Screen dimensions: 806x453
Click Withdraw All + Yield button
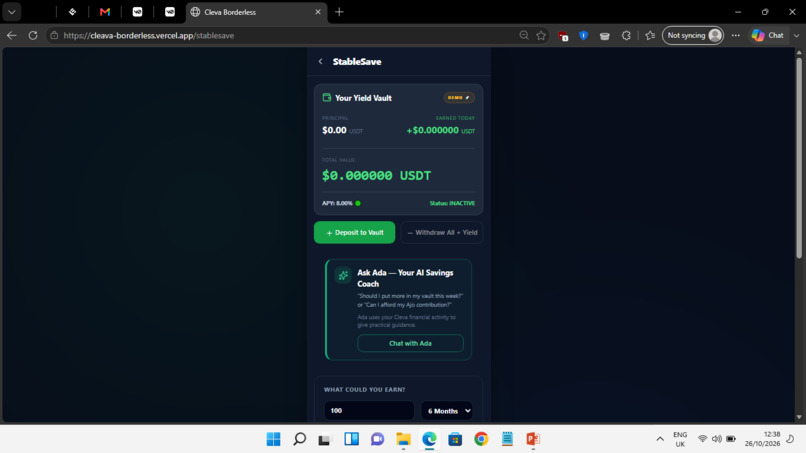pos(442,232)
